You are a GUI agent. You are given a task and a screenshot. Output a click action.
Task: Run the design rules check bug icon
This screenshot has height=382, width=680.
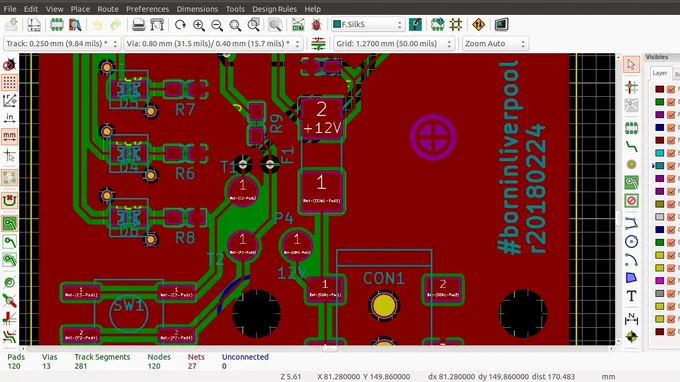pos(317,25)
